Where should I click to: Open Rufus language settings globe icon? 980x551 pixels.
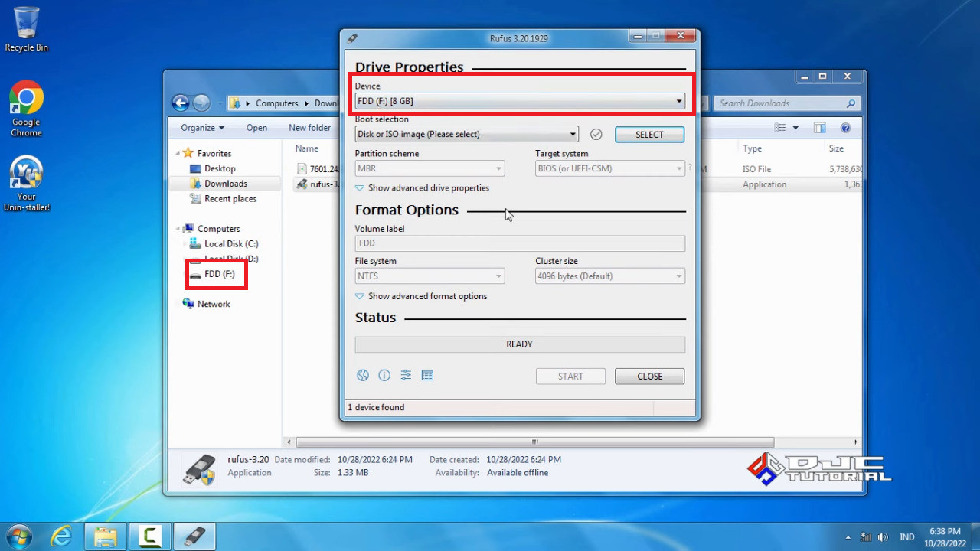363,375
